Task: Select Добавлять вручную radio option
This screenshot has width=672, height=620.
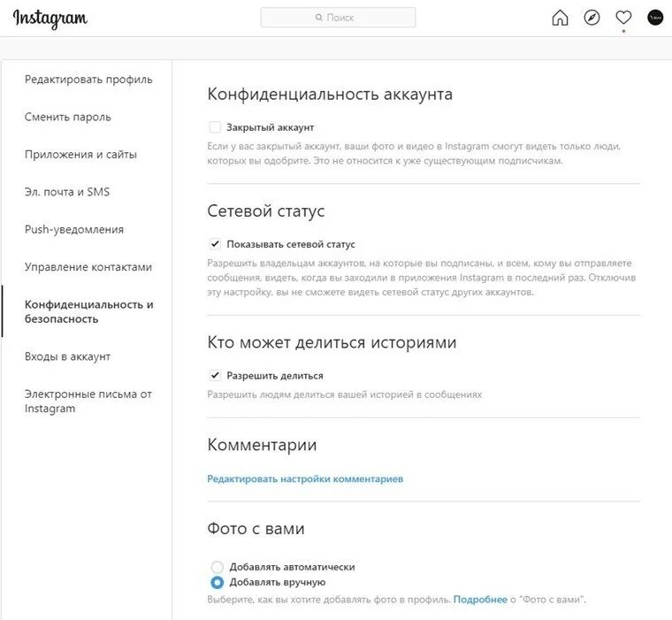Action: tap(218, 582)
